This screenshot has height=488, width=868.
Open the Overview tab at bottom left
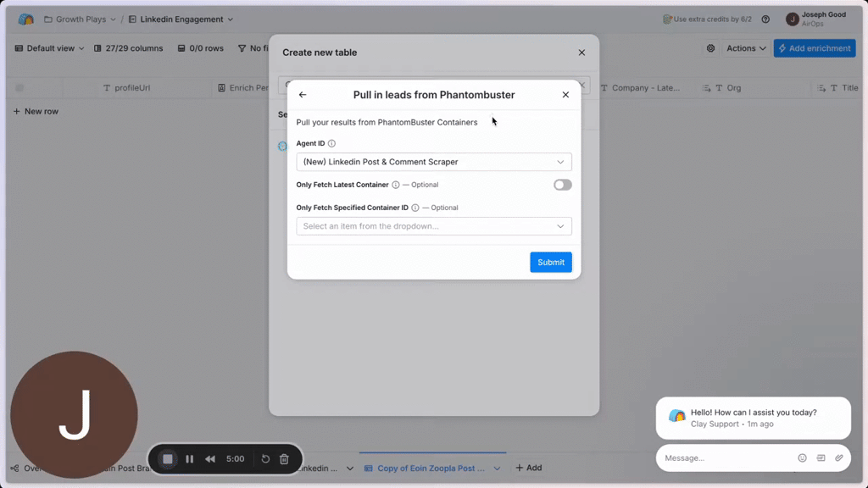tap(26, 468)
